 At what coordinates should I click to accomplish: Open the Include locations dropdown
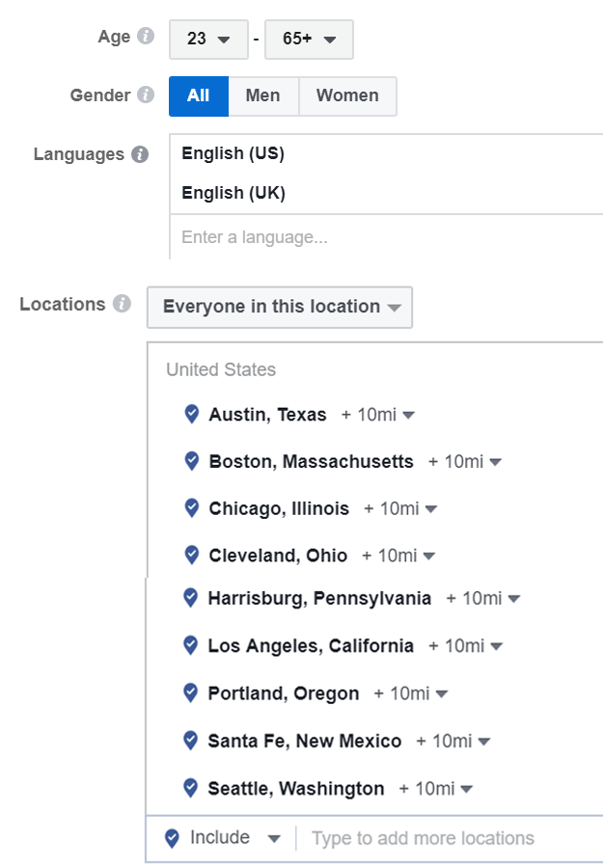[223, 838]
